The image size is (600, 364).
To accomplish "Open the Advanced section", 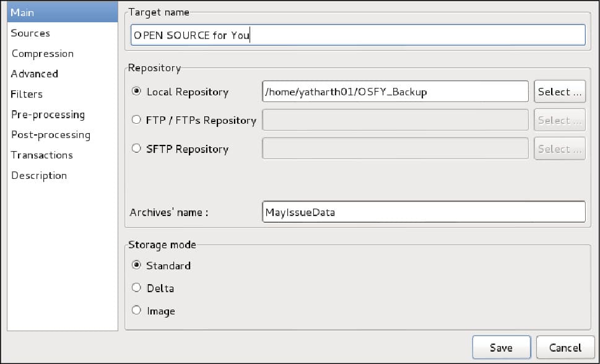I will 35,74.
